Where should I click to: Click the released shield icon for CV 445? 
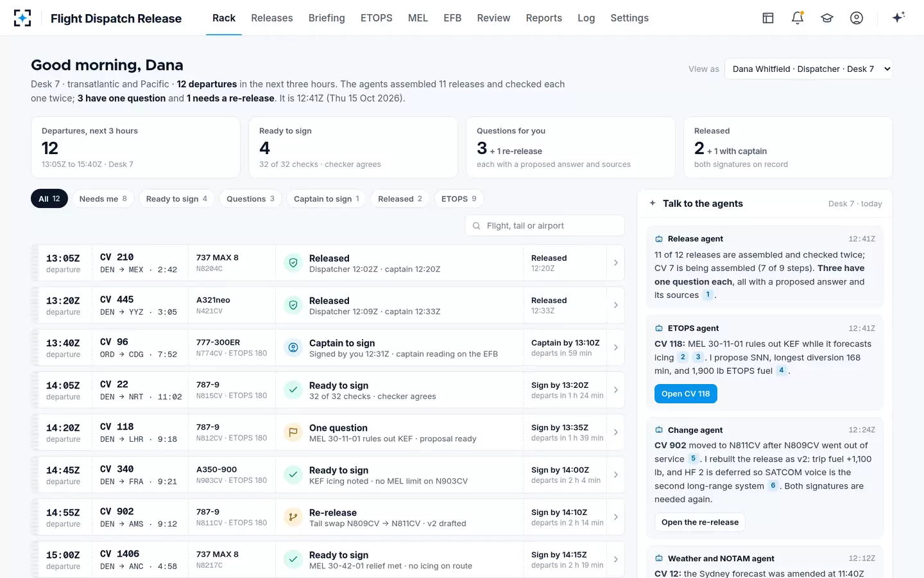293,305
